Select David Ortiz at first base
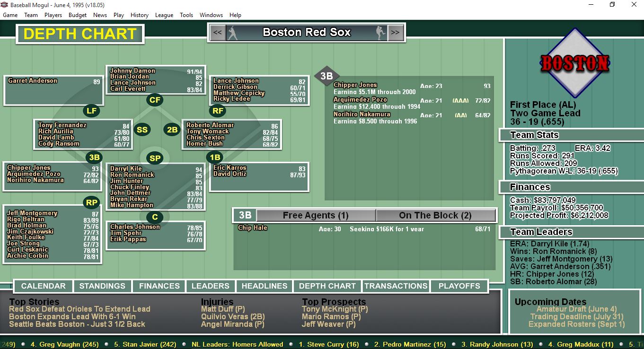The height and width of the screenshot is (349, 644). point(229,174)
